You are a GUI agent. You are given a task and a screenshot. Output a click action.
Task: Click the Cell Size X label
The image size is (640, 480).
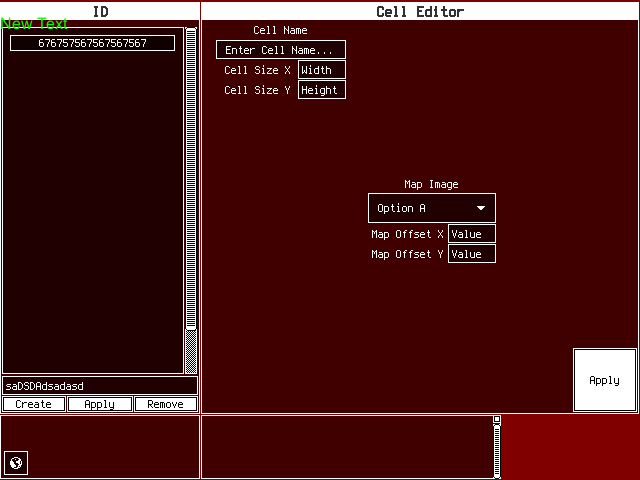click(257, 70)
